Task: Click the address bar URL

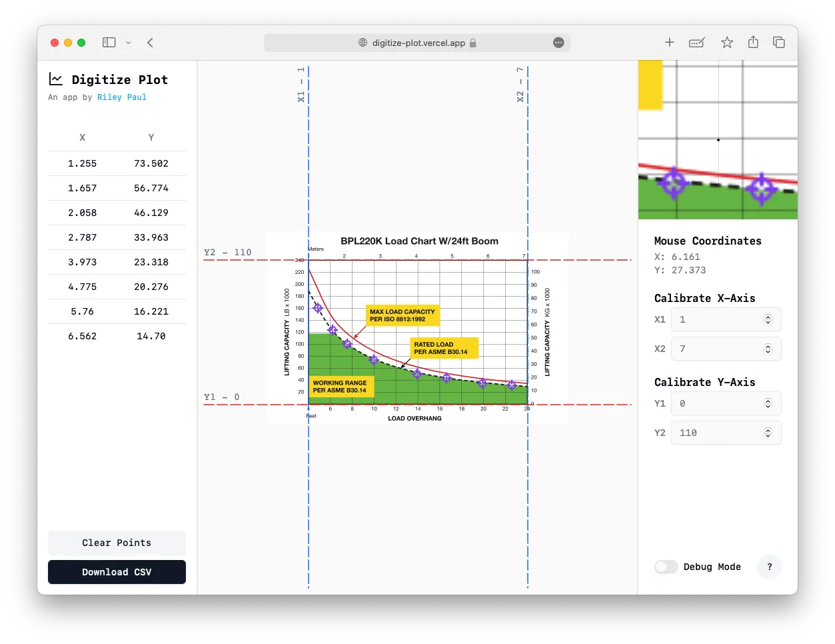Action: [x=418, y=43]
